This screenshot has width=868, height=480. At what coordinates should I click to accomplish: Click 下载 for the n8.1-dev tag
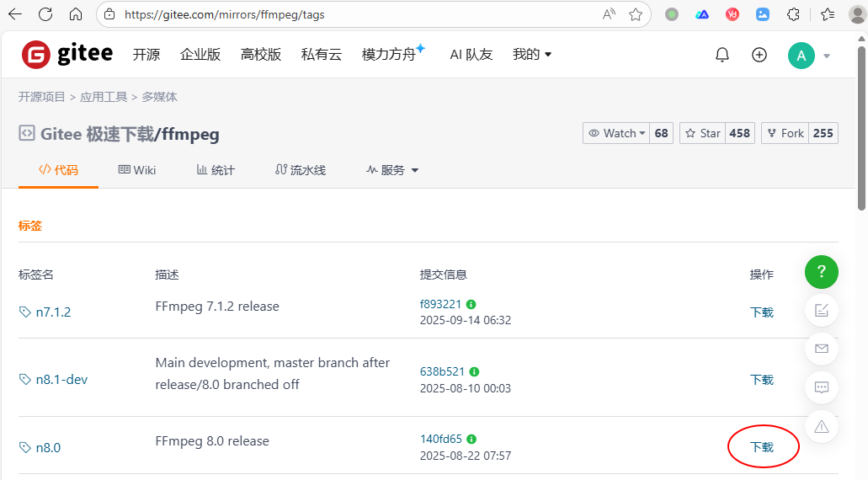(x=762, y=380)
